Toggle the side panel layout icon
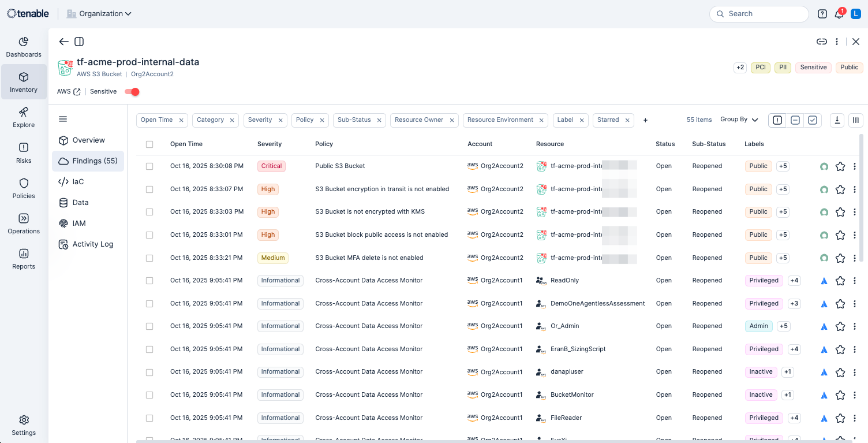This screenshot has height=443, width=868. click(x=80, y=42)
